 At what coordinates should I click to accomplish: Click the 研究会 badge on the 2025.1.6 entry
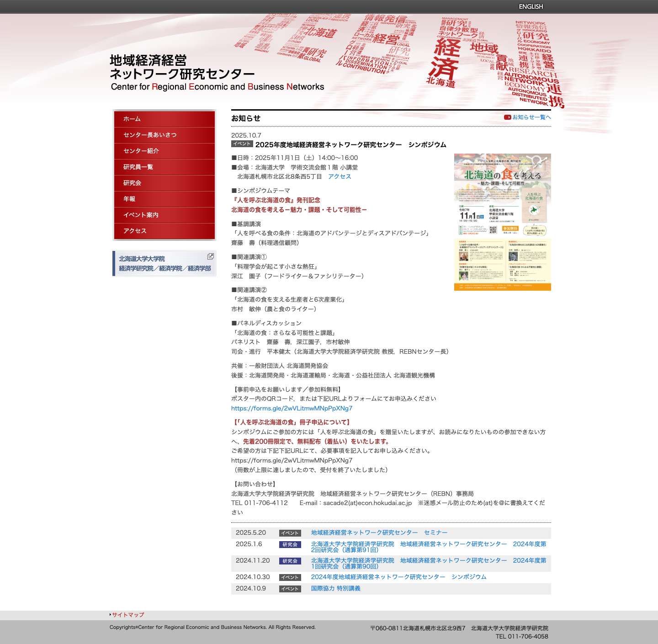point(290,544)
